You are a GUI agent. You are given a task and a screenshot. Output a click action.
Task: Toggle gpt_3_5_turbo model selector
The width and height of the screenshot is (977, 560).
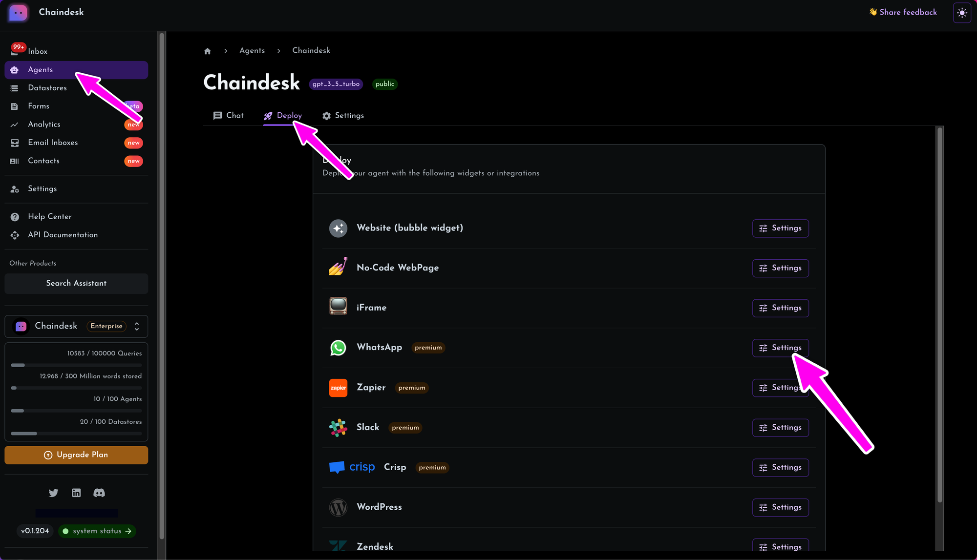336,84
